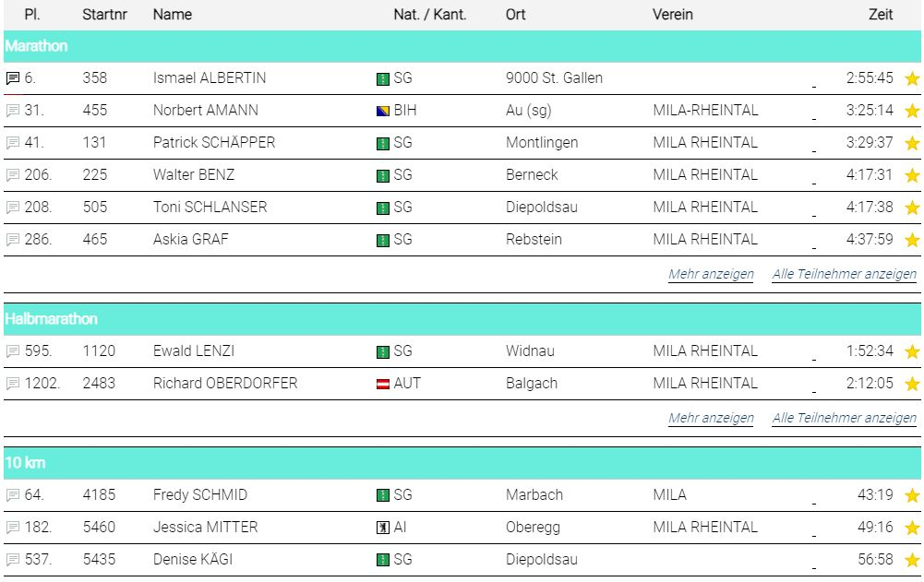Toggle favorite star for Denise KÄGI
This screenshot has height=582, width=924.
912,560
